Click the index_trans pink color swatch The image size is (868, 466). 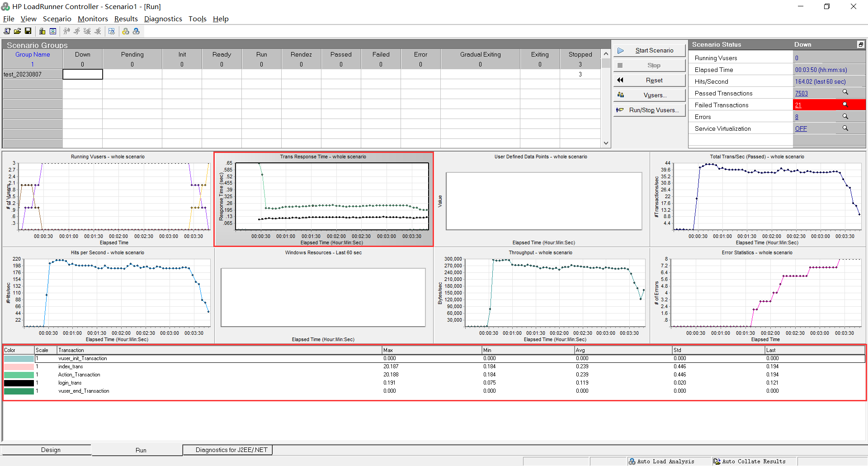[19, 366]
